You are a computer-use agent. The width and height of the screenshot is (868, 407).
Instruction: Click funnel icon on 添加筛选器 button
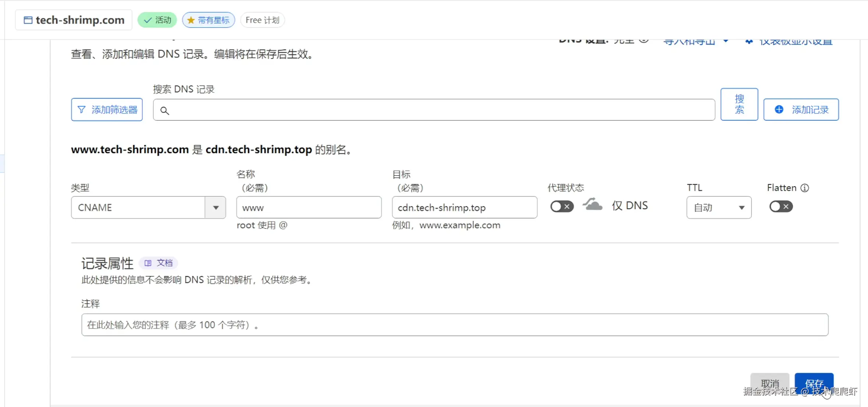point(82,110)
